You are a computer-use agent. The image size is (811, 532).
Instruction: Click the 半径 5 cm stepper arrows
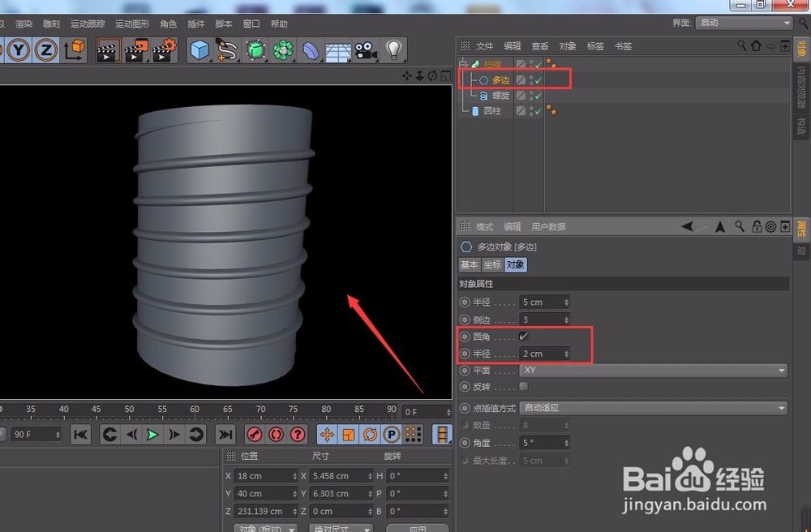coord(566,302)
